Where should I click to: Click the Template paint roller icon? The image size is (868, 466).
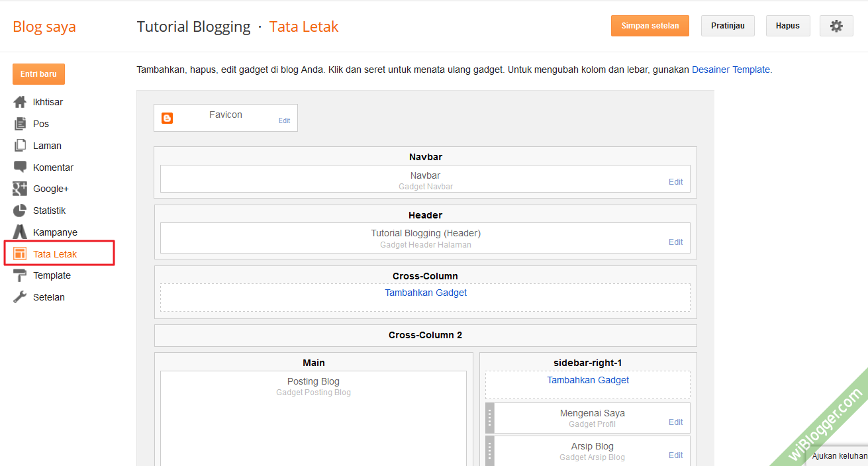[20, 275]
